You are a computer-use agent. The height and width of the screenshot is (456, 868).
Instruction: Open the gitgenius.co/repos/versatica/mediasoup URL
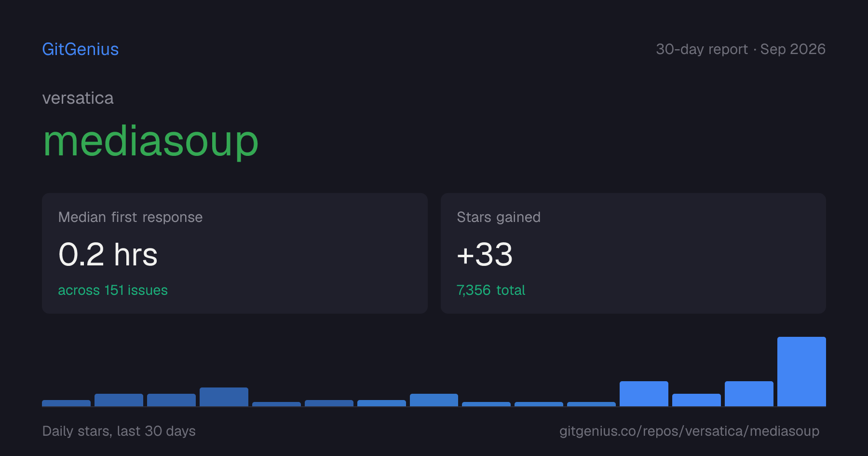pyautogui.click(x=689, y=431)
